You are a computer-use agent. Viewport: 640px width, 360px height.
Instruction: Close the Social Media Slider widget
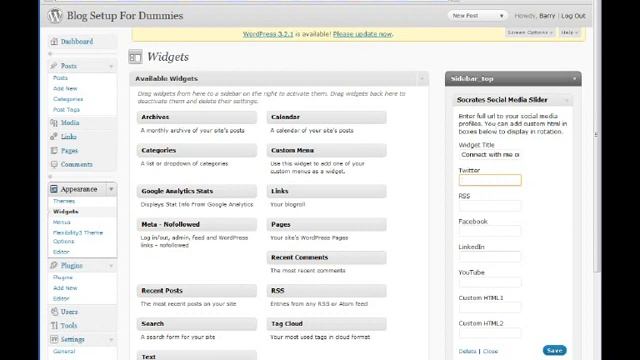490,351
